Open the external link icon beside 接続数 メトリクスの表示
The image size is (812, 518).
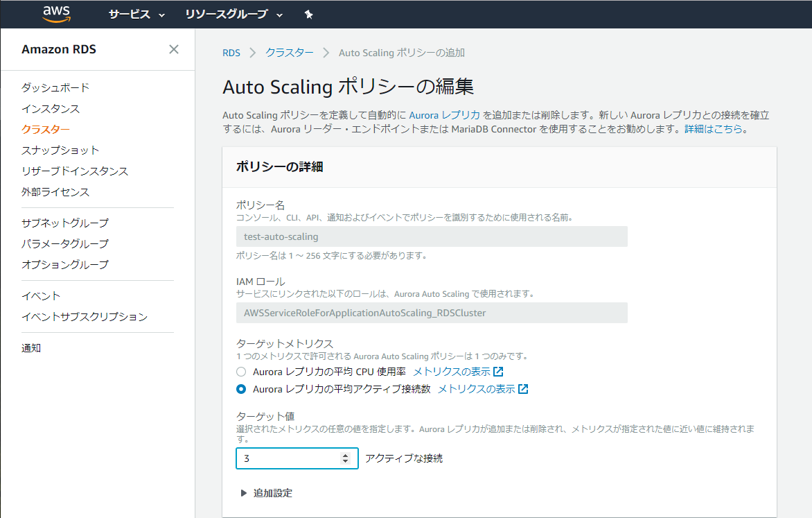click(x=522, y=389)
